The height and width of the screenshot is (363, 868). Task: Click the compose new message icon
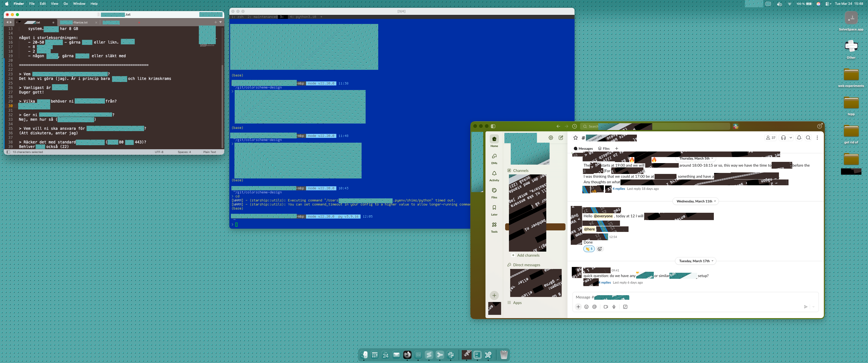[x=561, y=138]
